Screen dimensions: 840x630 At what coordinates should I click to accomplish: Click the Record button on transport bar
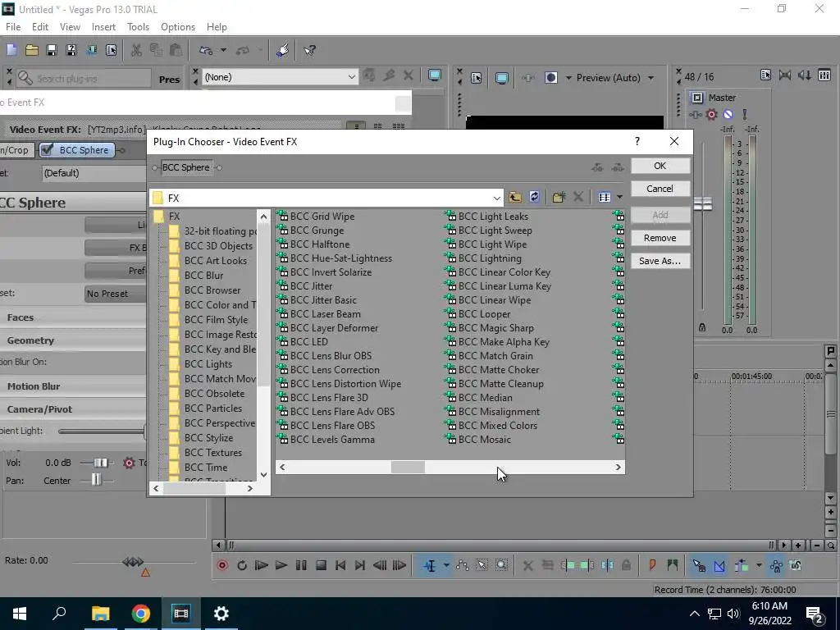click(222, 565)
